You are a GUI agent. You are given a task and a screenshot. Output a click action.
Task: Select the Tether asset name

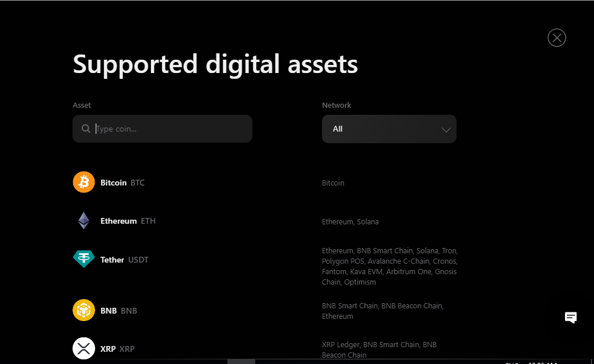[112, 260]
